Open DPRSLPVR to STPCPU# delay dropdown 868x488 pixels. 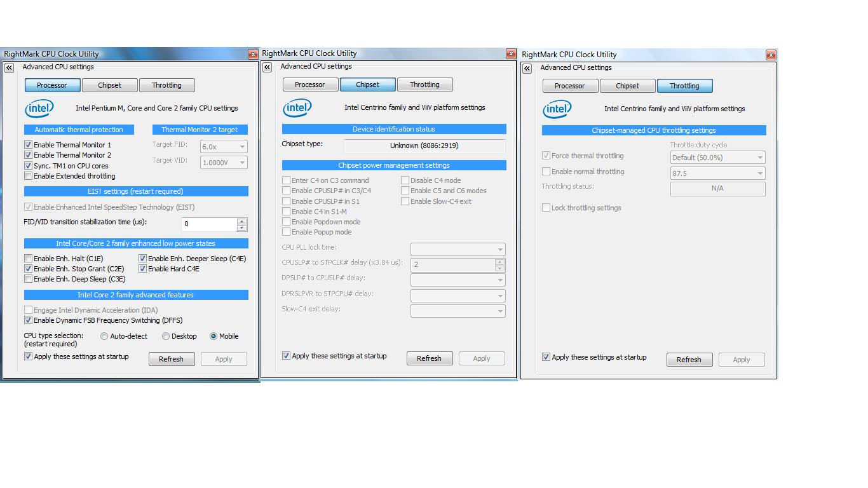[458, 295]
